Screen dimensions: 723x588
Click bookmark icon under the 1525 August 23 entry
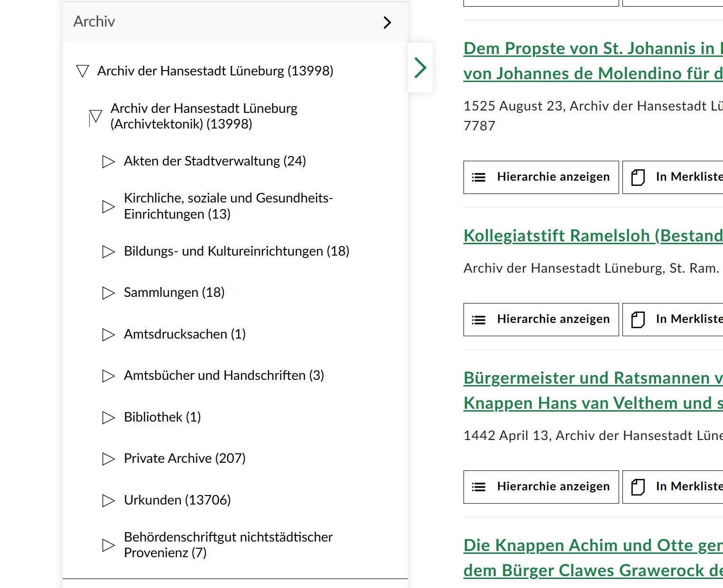[x=638, y=177]
